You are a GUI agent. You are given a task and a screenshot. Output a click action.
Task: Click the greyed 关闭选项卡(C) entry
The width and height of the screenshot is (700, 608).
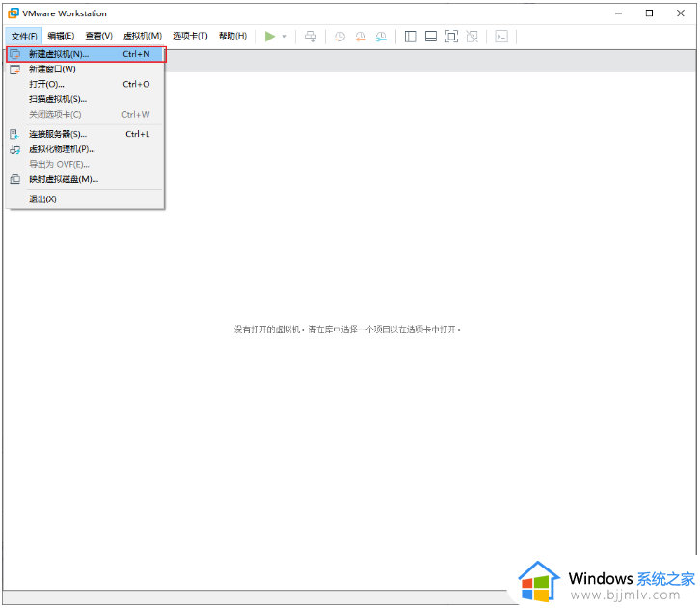pyautogui.click(x=85, y=115)
